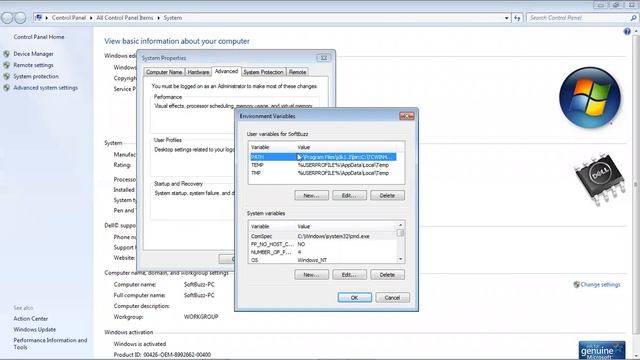
Task: Open Device Manager link
Action: click(33, 54)
